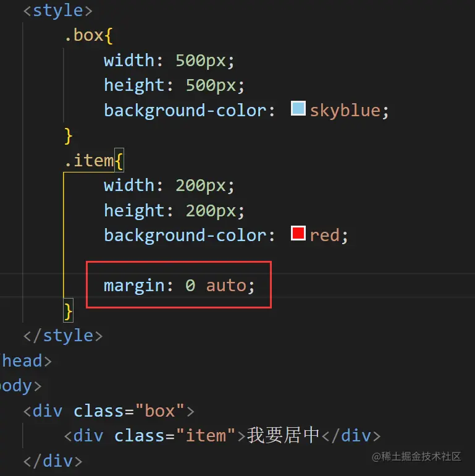
Task: Click the red color value text
Action: [x=324, y=236]
